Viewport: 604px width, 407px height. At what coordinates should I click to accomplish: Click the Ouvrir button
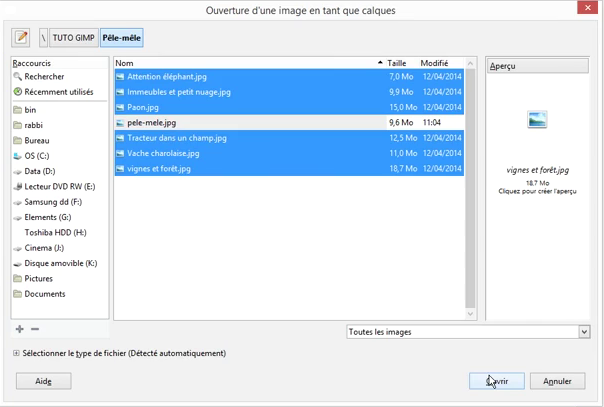(496, 381)
